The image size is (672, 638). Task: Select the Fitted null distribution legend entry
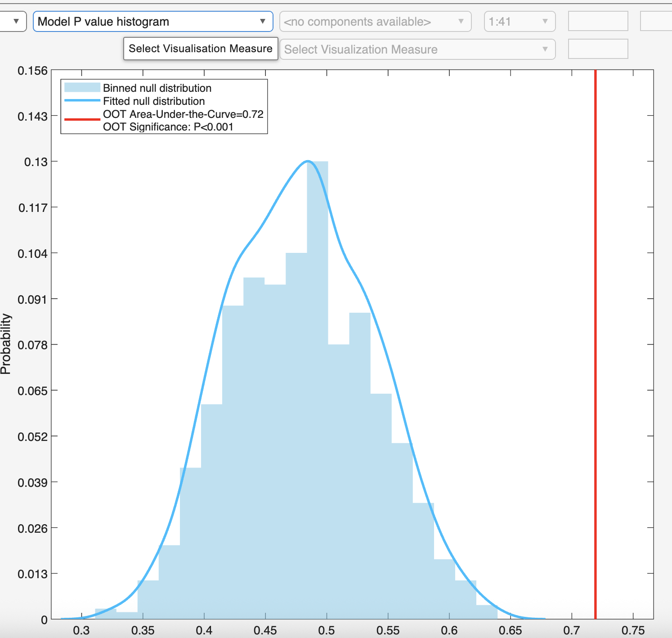pos(153,101)
